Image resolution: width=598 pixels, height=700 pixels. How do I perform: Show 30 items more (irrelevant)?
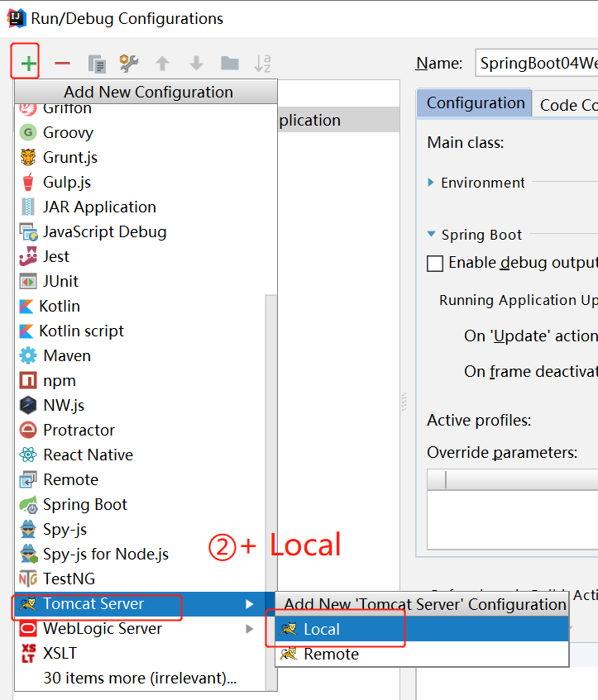coord(140,679)
